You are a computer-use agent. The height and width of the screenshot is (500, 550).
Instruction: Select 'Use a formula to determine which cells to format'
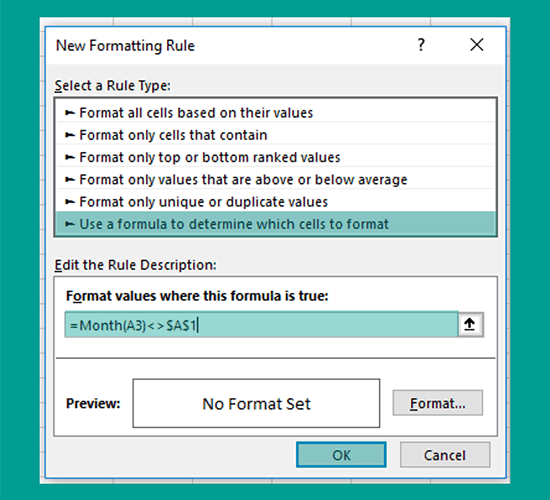point(275,224)
